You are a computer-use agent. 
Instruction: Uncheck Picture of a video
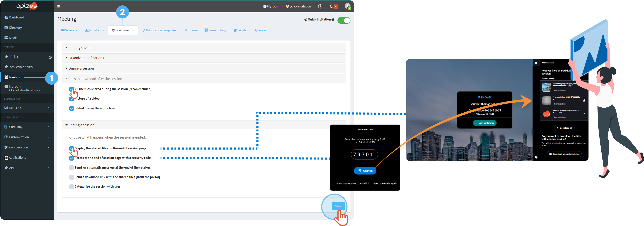[x=72, y=99]
